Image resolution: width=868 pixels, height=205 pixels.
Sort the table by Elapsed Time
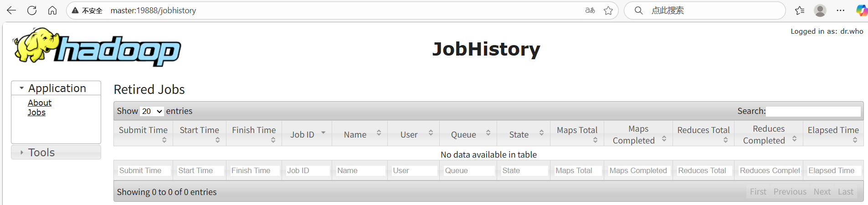coord(833,133)
